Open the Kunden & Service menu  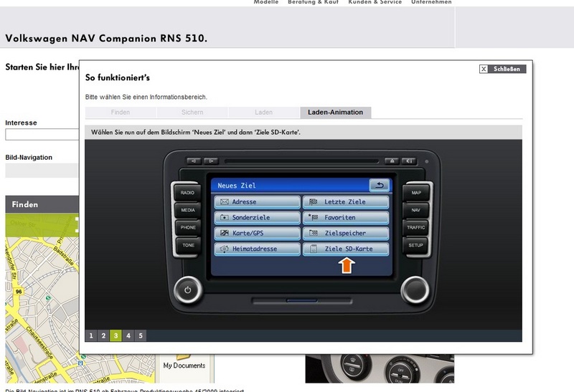pos(375,2)
